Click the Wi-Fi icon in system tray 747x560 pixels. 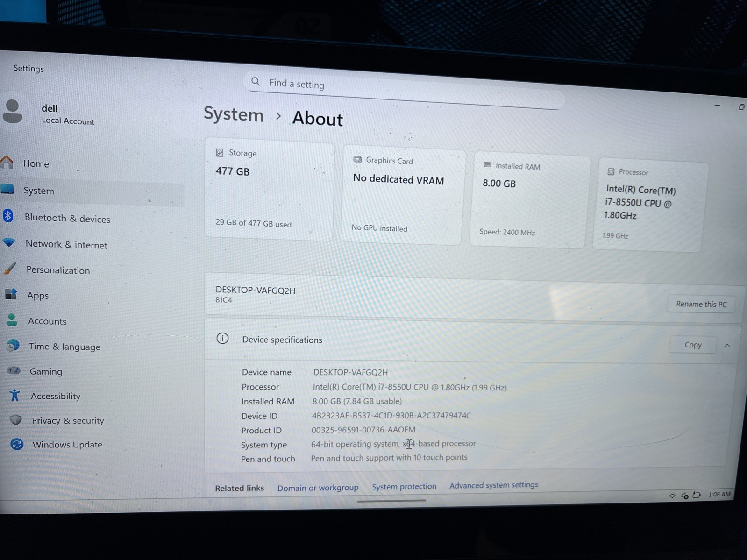click(x=673, y=496)
